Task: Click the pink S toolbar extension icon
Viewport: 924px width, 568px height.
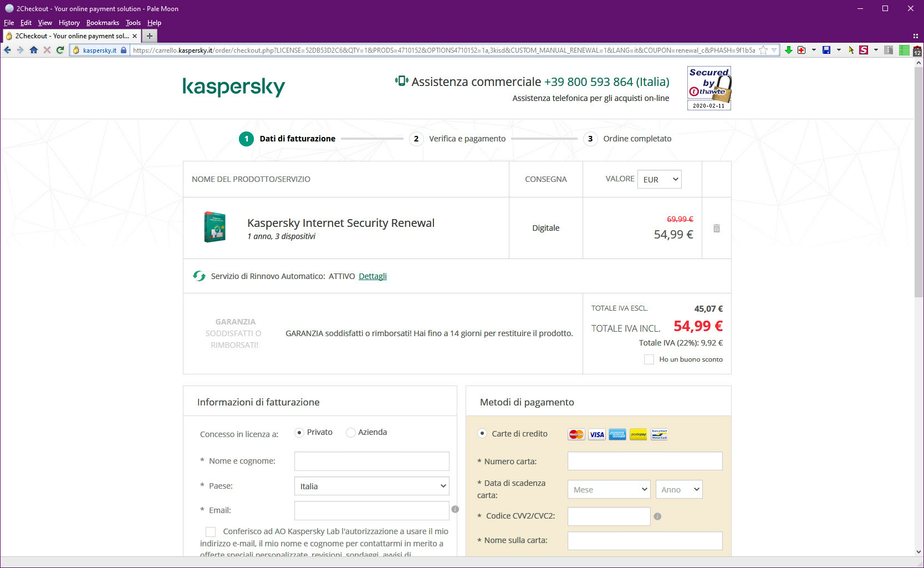Action: pyautogui.click(x=864, y=50)
